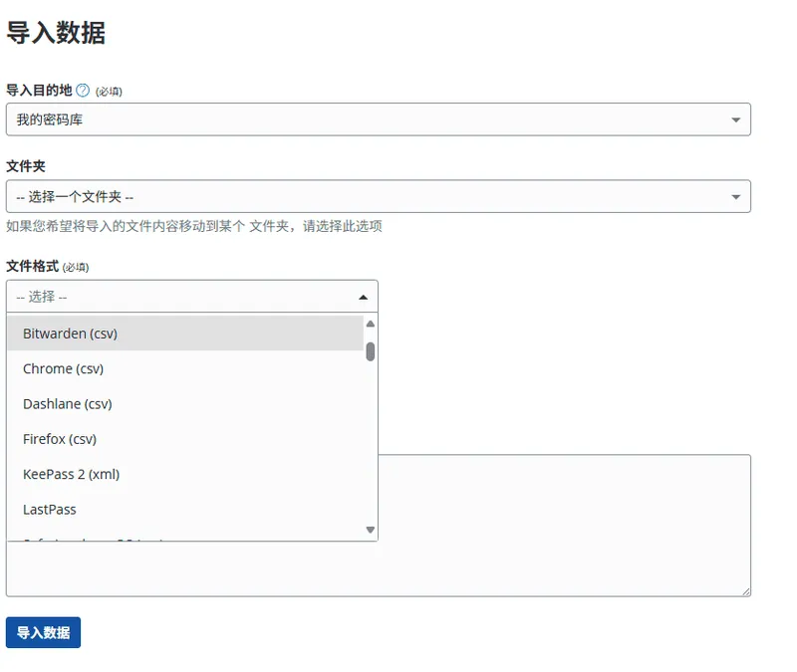This screenshot has height=672, width=797.
Task: Click the help icon beside 导入目的地
Action: (83, 91)
